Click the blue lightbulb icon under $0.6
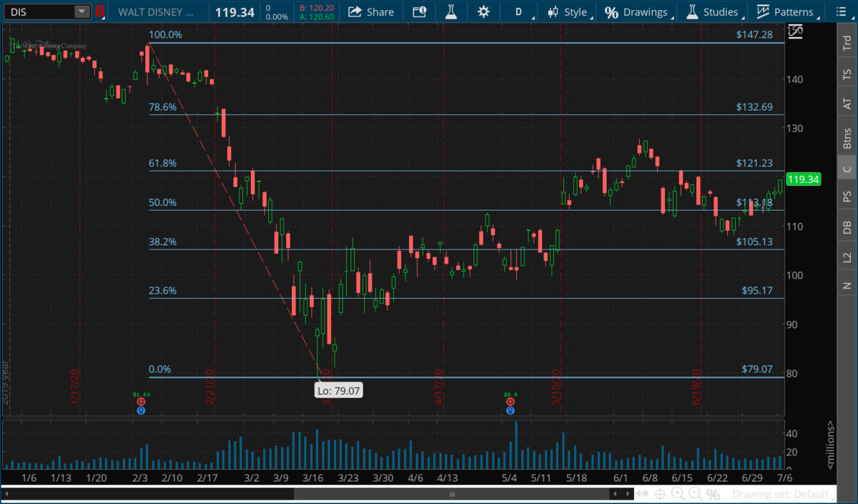Screen dimensions: 858x504 [510, 410]
